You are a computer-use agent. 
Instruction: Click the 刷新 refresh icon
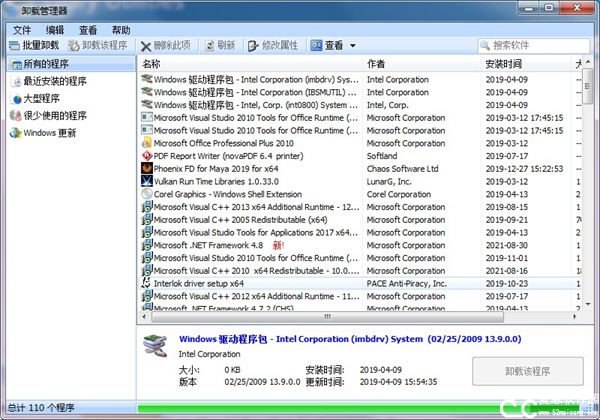pos(209,46)
